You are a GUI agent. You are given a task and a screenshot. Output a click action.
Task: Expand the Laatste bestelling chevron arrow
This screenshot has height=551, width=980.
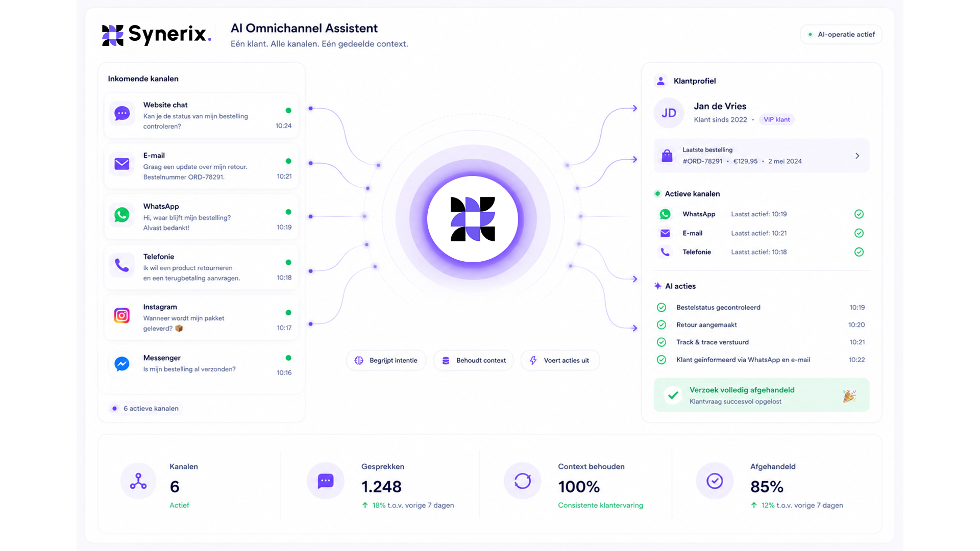tap(857, 156)
